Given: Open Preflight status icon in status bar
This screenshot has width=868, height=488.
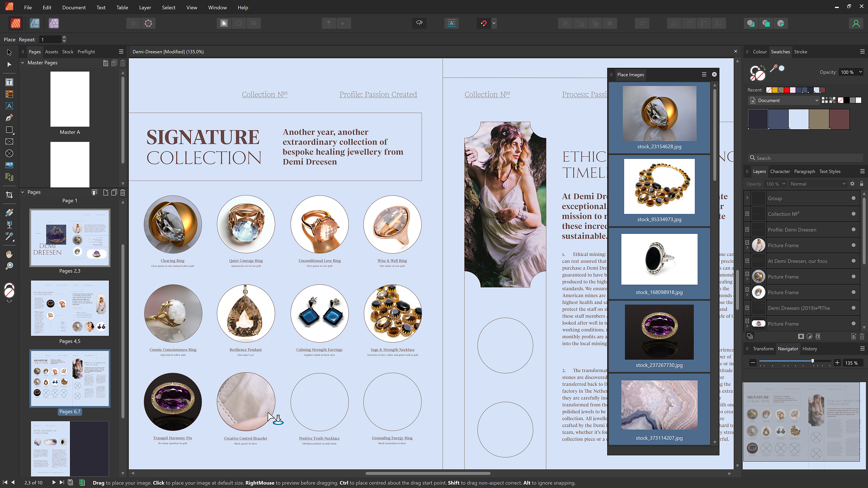Looking at the screenshot, I should tap(82, 482).
